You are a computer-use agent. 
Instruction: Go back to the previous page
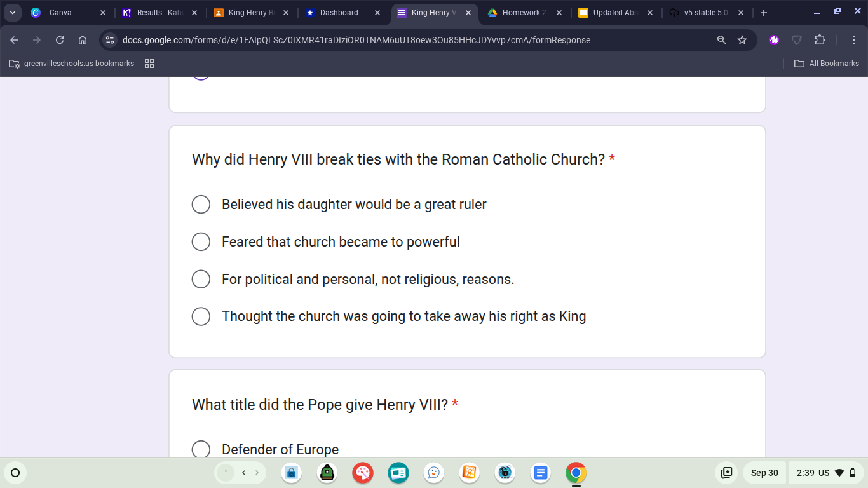(13, 39)
